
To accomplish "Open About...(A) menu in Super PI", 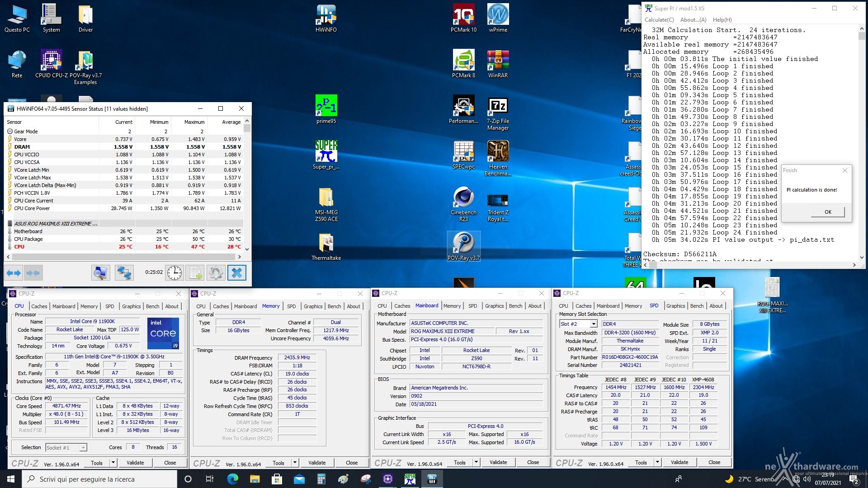I will coord(693,20).
